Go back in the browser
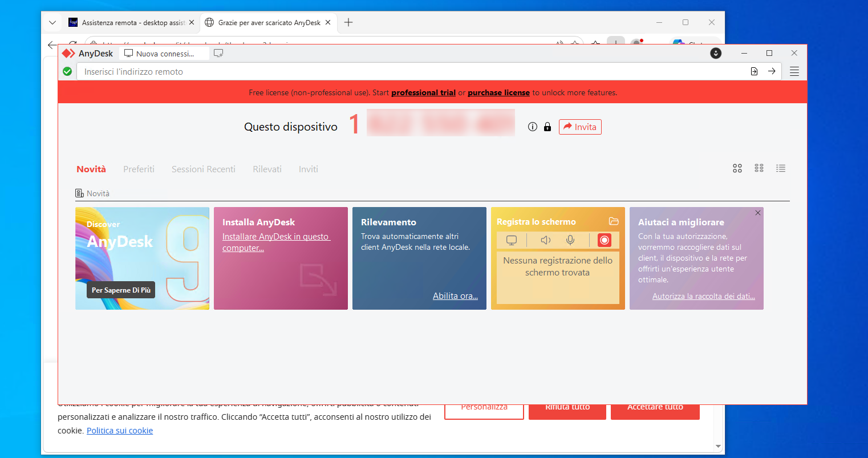The width and height of the screenshot is (868, 458). coord(52,44)
